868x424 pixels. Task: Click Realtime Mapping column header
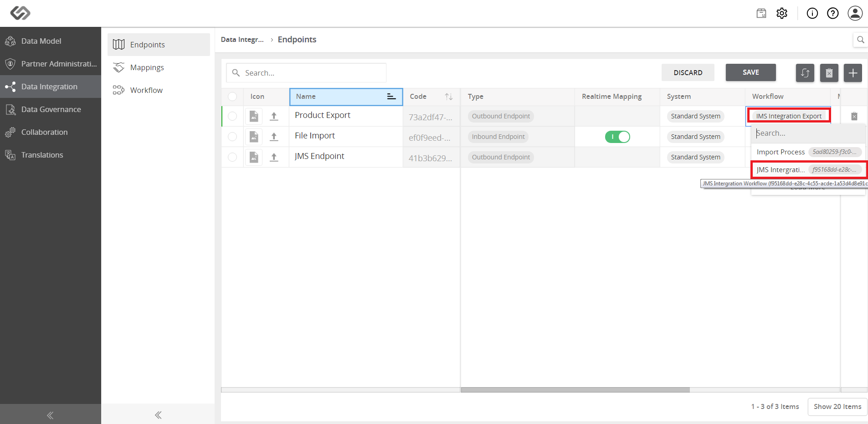(617, 97)
